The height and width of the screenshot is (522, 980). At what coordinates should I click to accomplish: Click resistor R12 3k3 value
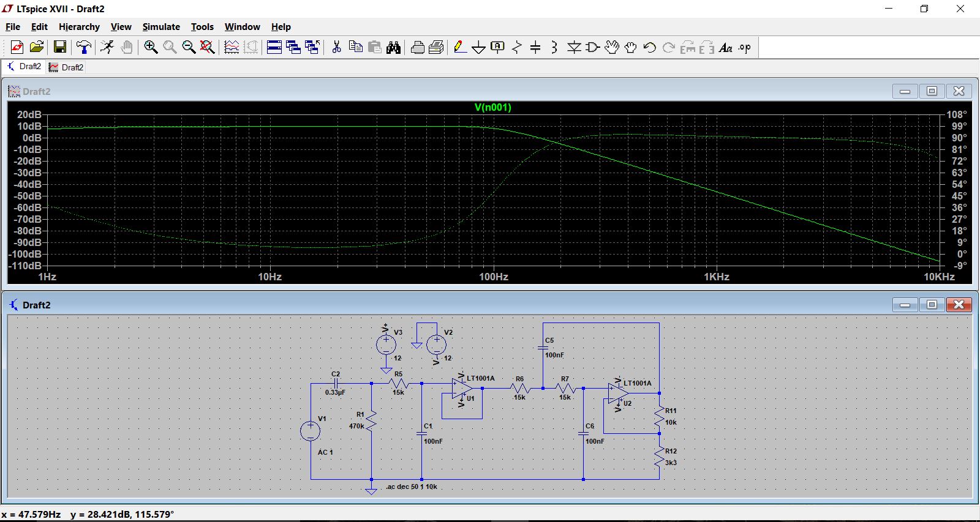671,463
